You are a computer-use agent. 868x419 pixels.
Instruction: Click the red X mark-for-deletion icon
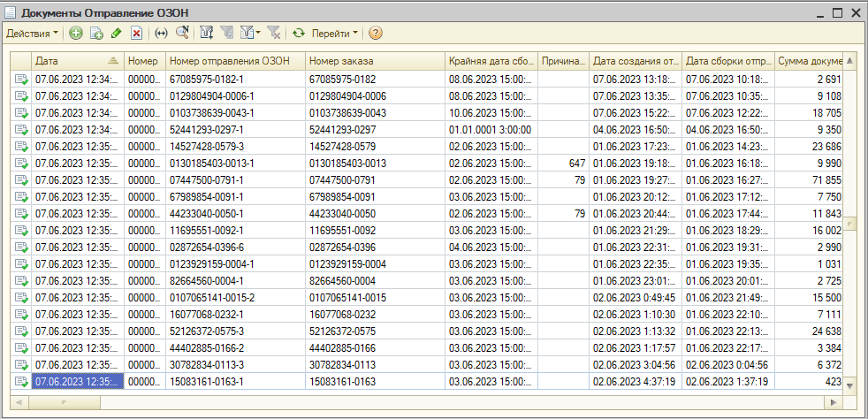(x=136, y=34)
